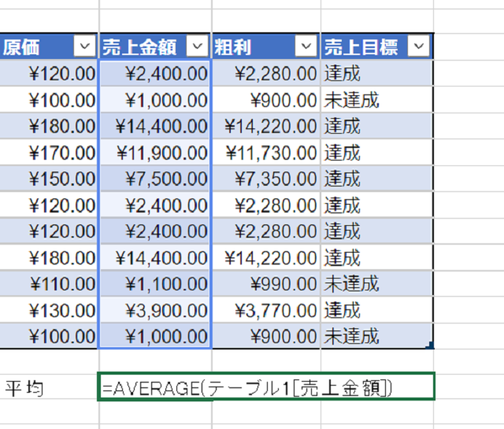Select the ¥7,350.00 cell in 粗利 column
504x429 pixels.
click(266, 179)
